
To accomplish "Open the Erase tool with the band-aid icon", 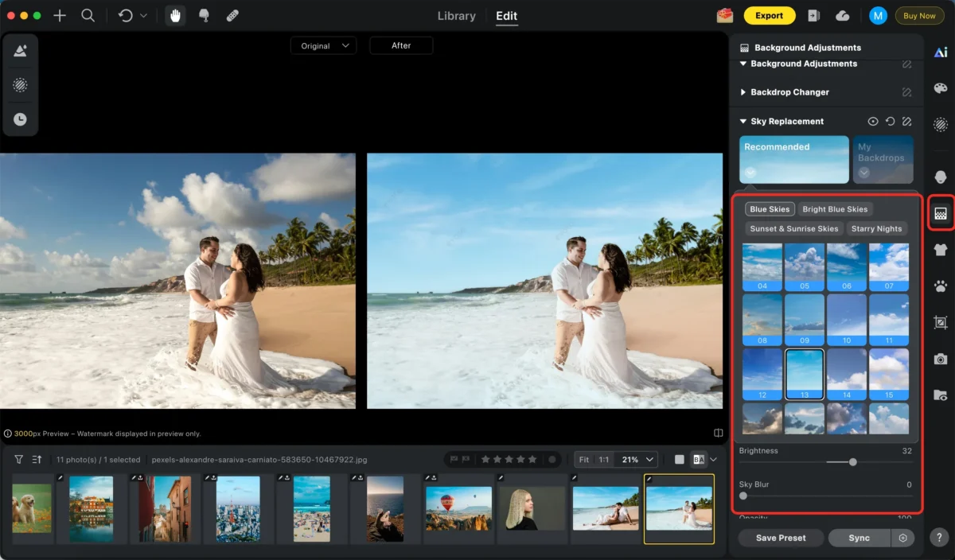I will coord(231,15).
